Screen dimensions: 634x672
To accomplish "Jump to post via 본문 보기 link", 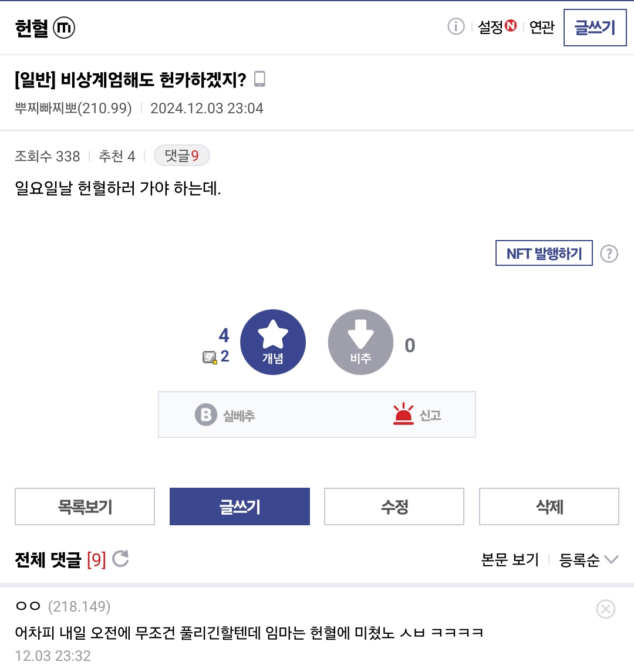I will coord(510,560).
